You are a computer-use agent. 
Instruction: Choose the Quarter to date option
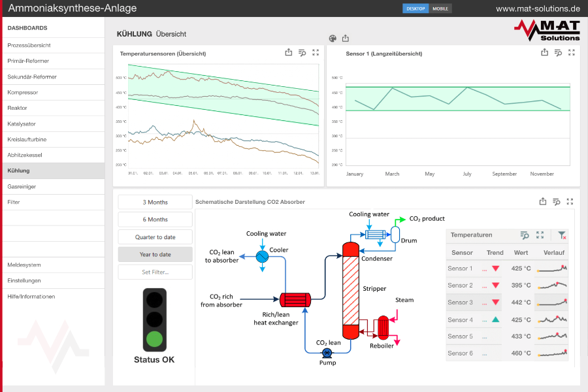tap(155, 237)
